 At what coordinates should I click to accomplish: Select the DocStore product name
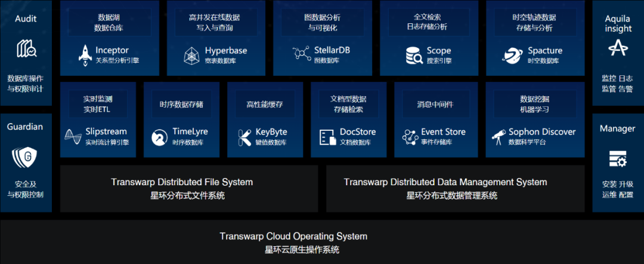[x=358, y=132]
